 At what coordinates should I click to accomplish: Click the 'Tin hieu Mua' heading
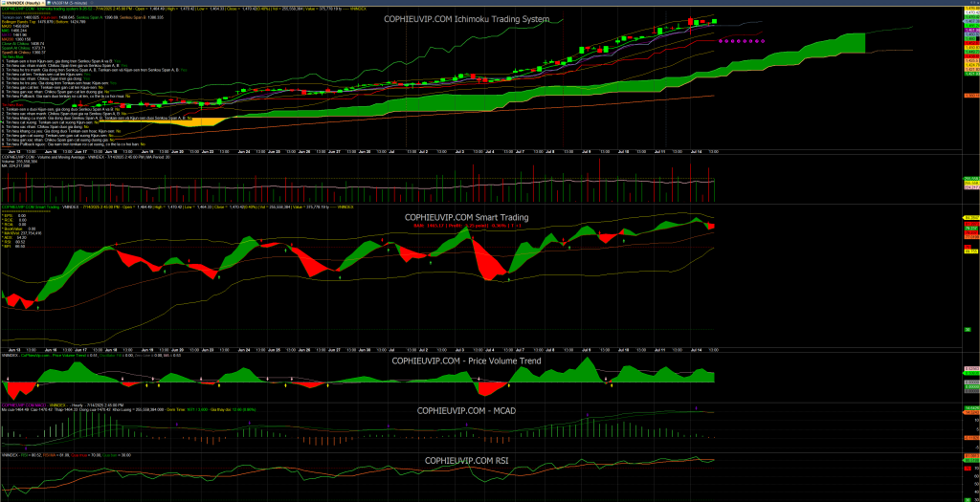pyautogui.click(x=12, y=56)
